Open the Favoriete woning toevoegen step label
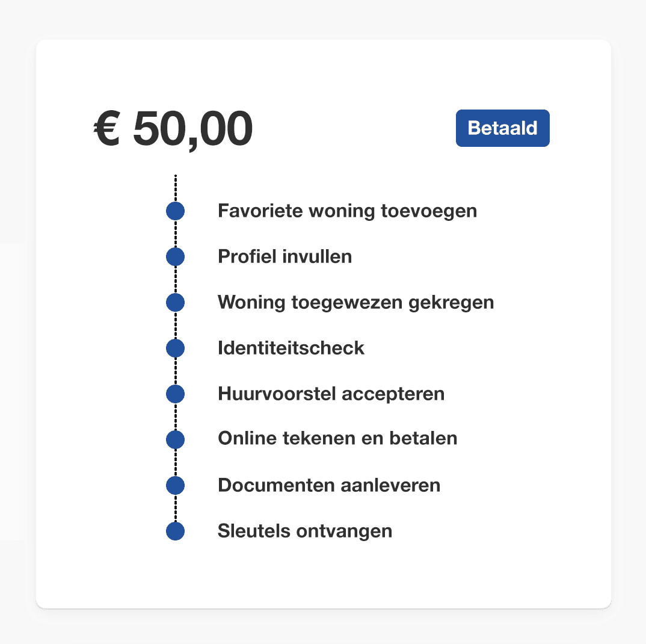Screen dimensions: 646x644 click(x=347, y=211)
